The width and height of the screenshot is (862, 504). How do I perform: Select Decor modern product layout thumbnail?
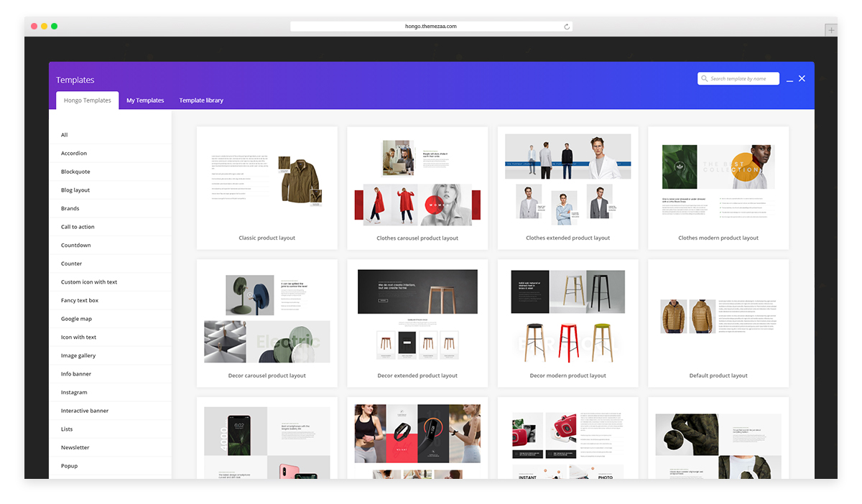click(567, 316)
